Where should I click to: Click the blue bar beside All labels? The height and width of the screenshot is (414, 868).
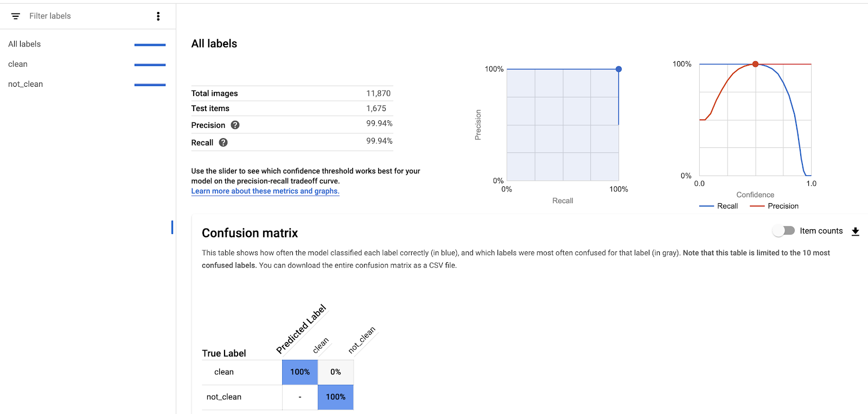(150, 45)
